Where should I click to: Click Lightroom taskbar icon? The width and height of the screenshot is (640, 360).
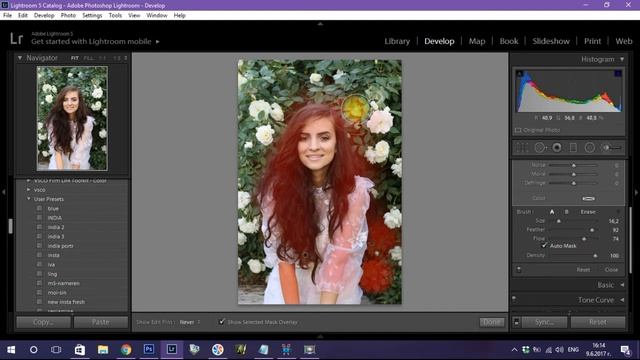pyautogui.click(x=171, y=350)
